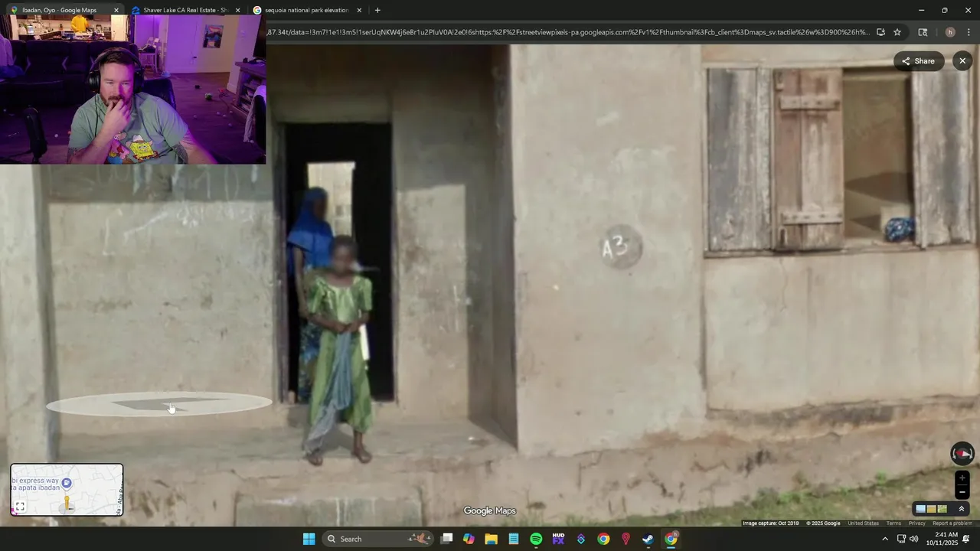Close the Shaver Lake Real Estate tab
The height and width of the screenshot is (551, 980).
point(237,10)
